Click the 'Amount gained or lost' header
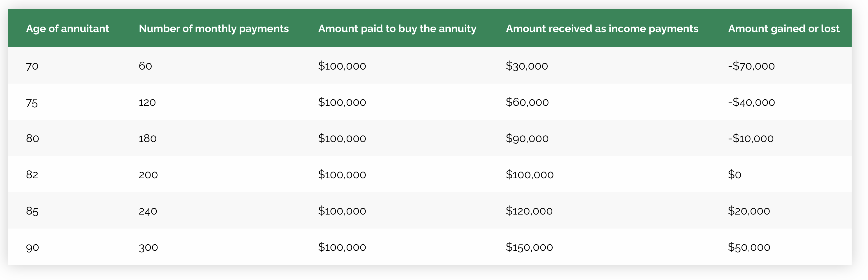 [784, 29]
